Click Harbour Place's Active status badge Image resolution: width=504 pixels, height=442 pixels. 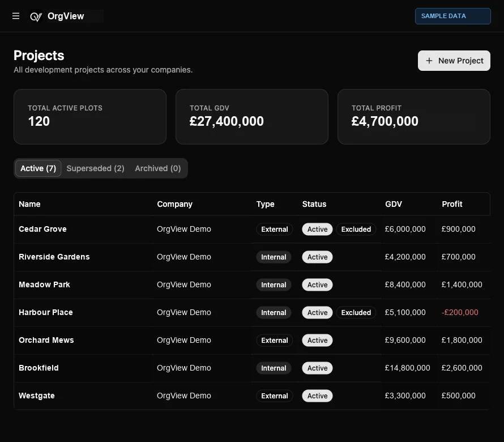pos(317,312)
